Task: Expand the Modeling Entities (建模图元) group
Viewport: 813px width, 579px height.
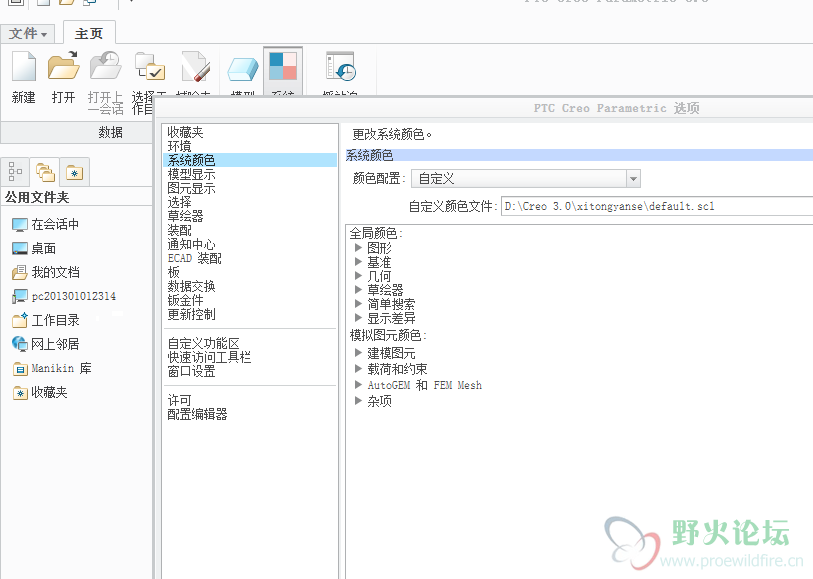Action: [358, 352]
